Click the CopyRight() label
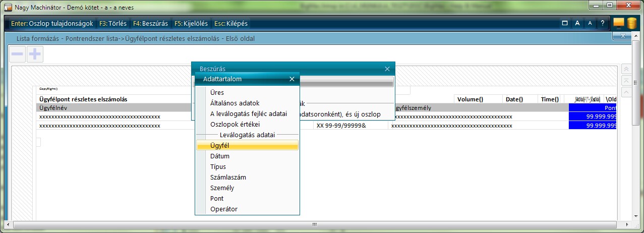The image size is (644, 233). click(x=48, y=89)
